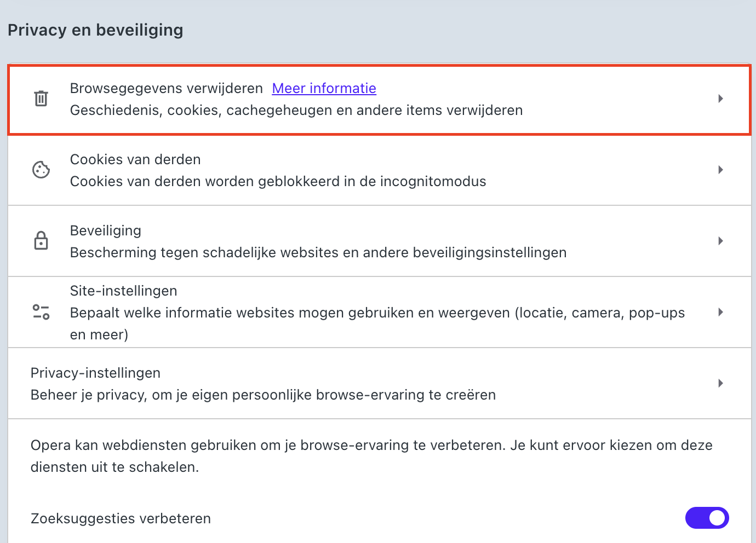Toggle the switch for search suggestion improvement
756x543 pixels.
pyautogui.click(x=707, y=518)
